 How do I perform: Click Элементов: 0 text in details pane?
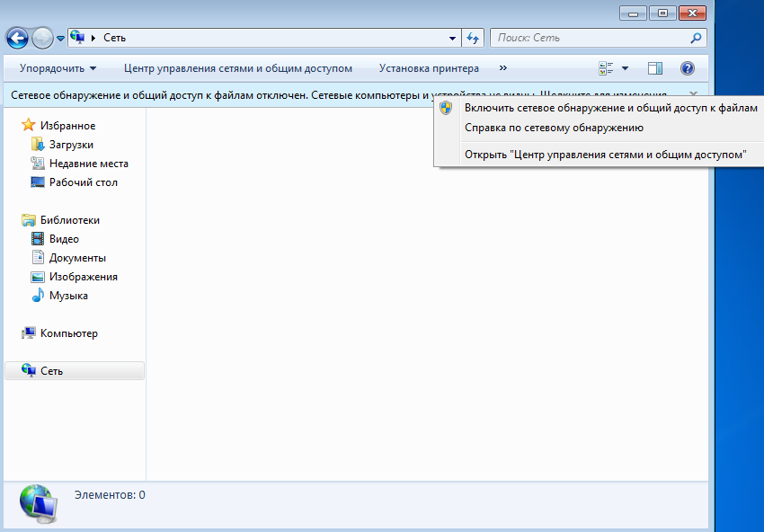pos(110,495)
